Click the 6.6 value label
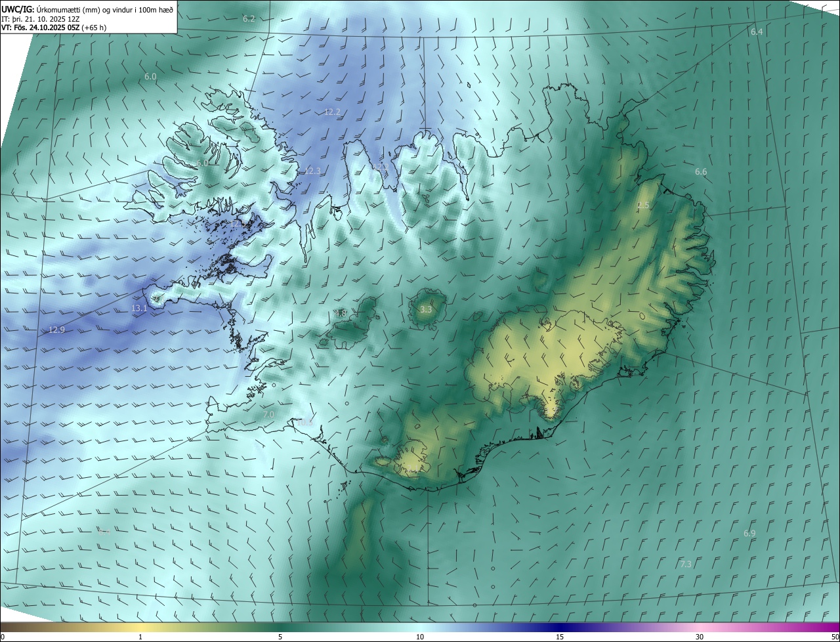840x642 pixels. point(701,172)
